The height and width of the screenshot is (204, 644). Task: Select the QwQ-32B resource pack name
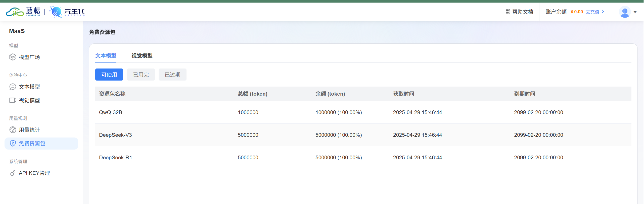click(x=111, y=112)
